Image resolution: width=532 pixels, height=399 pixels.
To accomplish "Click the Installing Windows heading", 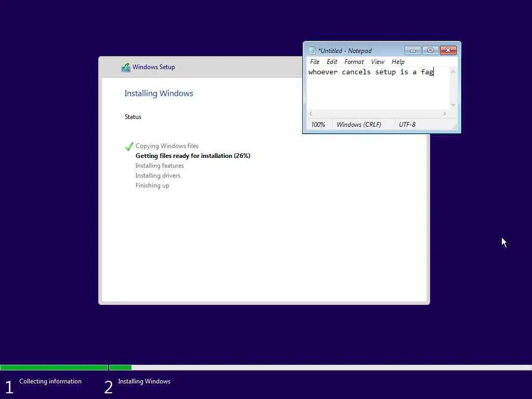I will pyautogui.click(x=158, y=94).
